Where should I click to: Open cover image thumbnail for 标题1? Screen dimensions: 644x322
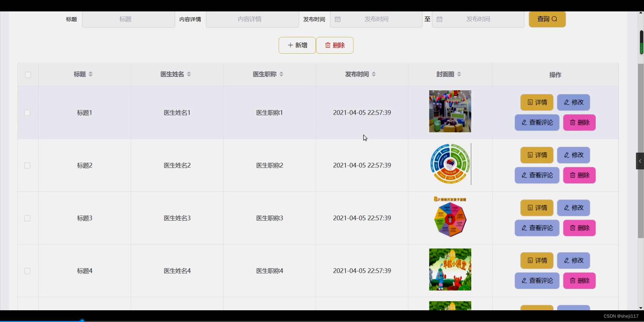point(450,111)
